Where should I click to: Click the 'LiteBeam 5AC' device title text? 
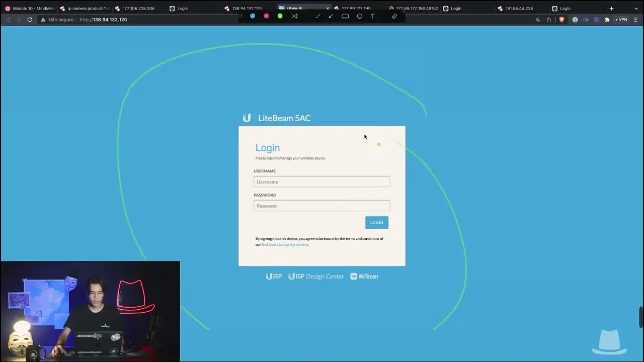284,118
